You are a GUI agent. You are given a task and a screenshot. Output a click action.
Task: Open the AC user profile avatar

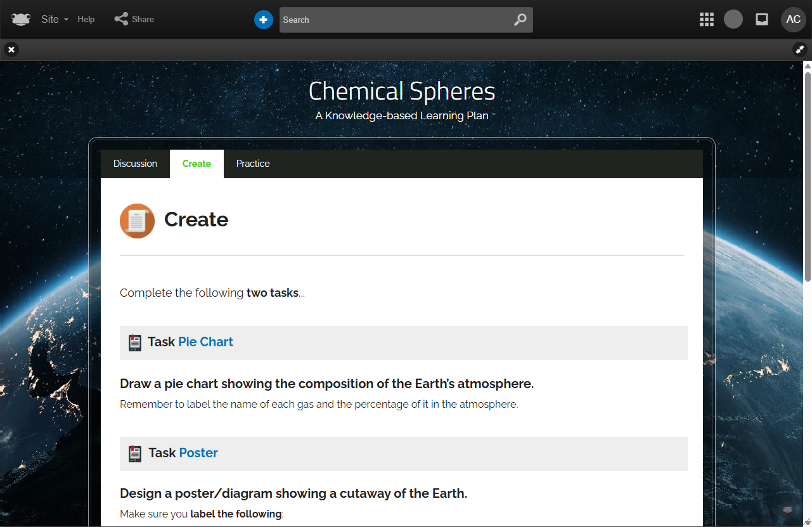point(793,20)
